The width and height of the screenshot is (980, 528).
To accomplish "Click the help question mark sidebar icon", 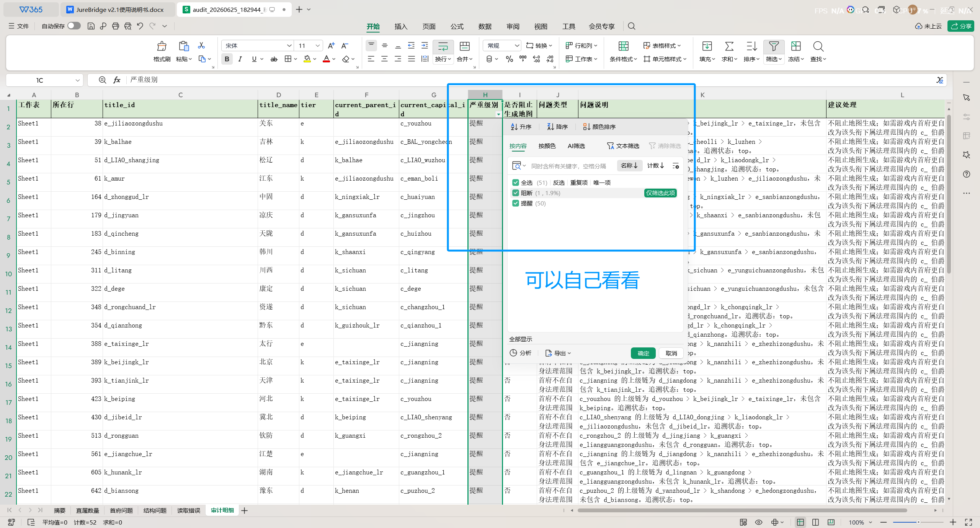I will coord(967,174).
